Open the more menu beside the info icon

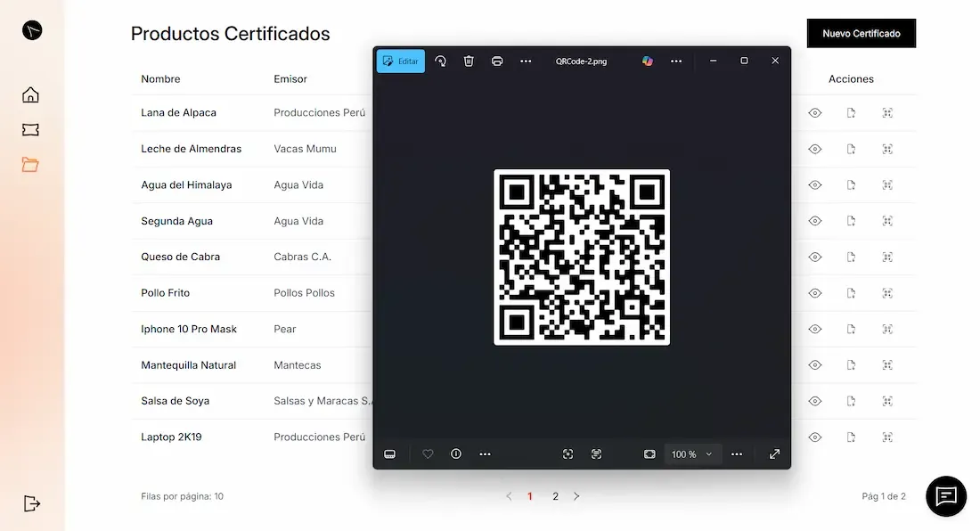[x=485, y=454]
